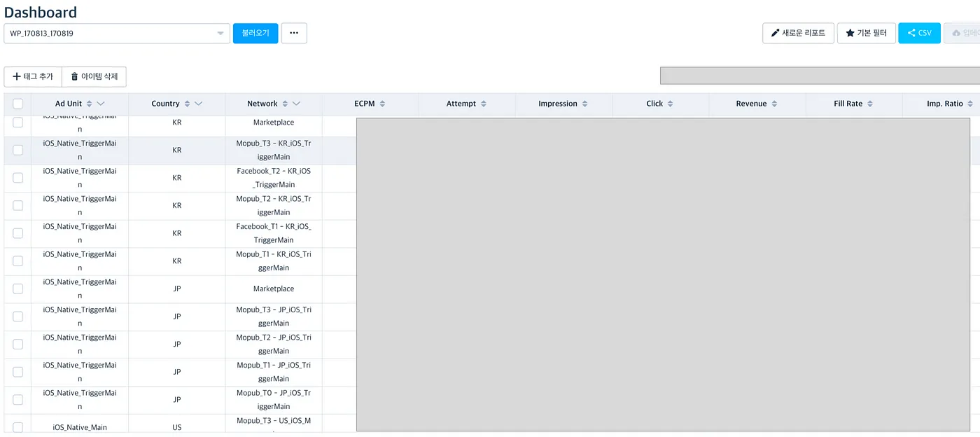
Task: Sort the table by Network
Action: pos(285,104)
